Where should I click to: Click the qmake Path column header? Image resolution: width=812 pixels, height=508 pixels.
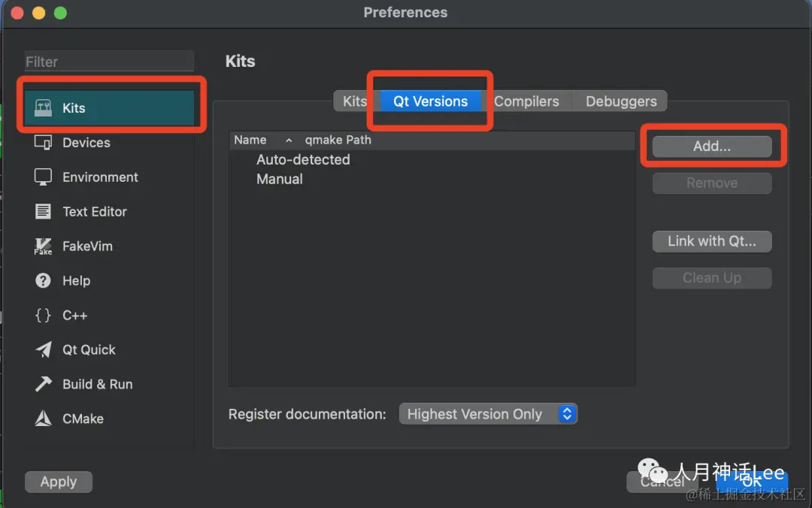pos(338,140)
